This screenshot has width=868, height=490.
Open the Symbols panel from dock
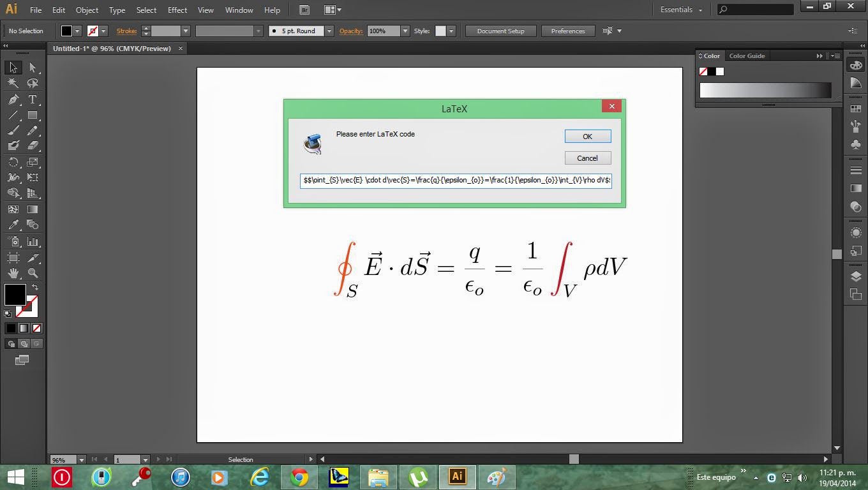coord(856,145)
